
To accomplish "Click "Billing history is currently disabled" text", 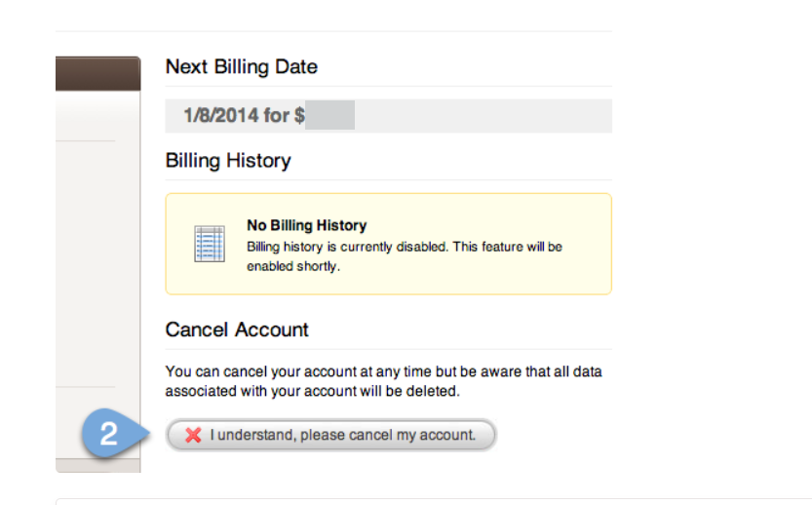I will click(x=346, y=247).
